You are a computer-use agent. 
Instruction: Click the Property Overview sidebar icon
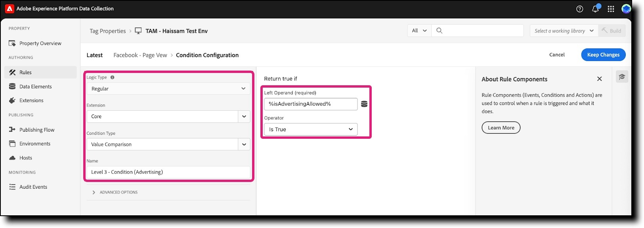point(12,43)
